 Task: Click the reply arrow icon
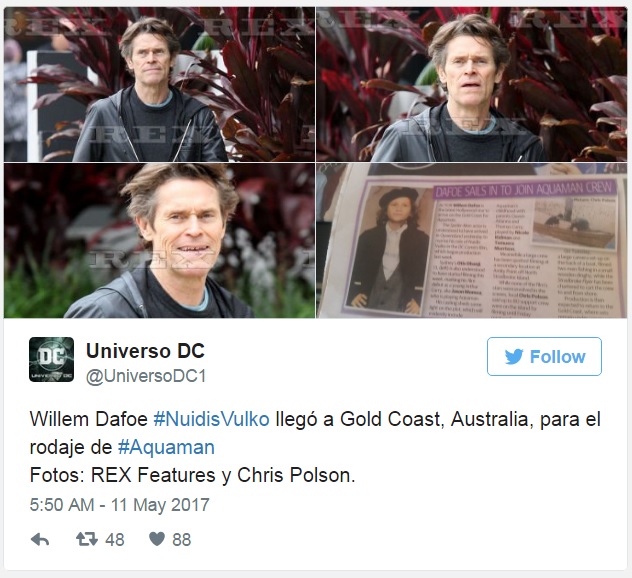[40, 539]
